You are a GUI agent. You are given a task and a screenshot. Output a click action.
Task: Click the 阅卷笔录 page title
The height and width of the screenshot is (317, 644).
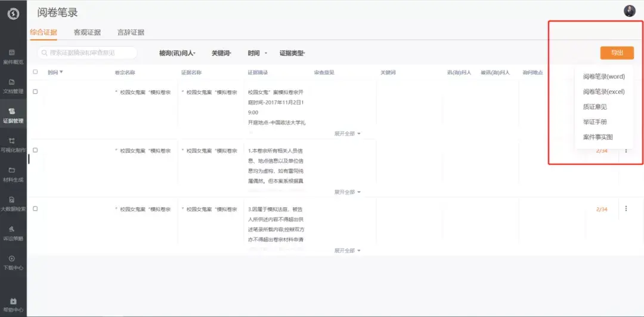[x=57, y=13]
